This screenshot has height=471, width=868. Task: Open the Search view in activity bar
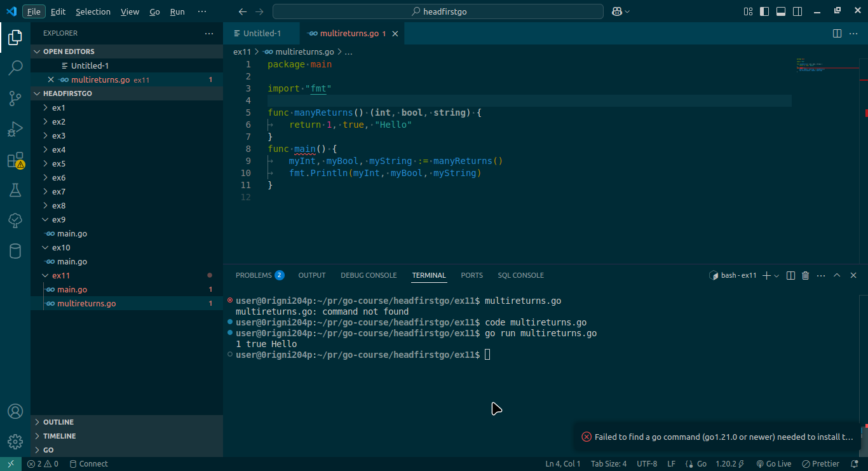tap(15, 67)
